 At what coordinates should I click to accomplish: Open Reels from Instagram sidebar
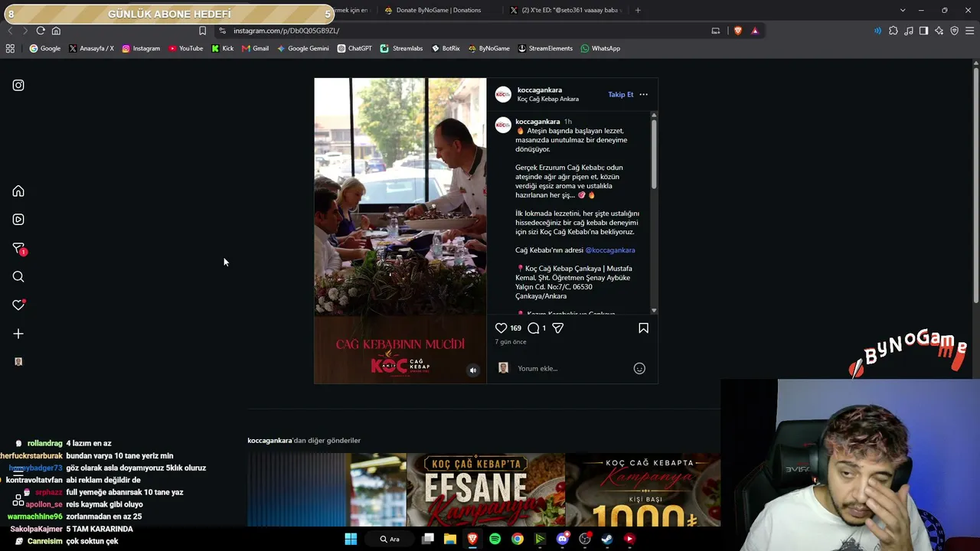(x=18, y=220)
